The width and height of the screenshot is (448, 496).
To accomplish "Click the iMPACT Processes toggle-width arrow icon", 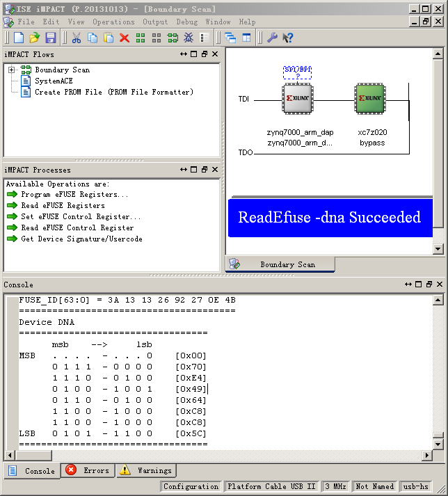I will coord(184,170).
